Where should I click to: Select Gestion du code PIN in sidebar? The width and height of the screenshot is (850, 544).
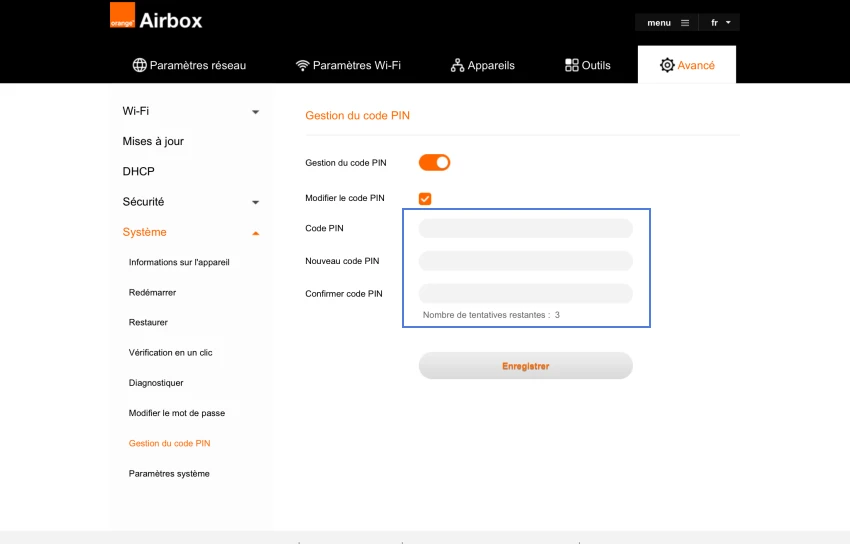pos(169,443)
